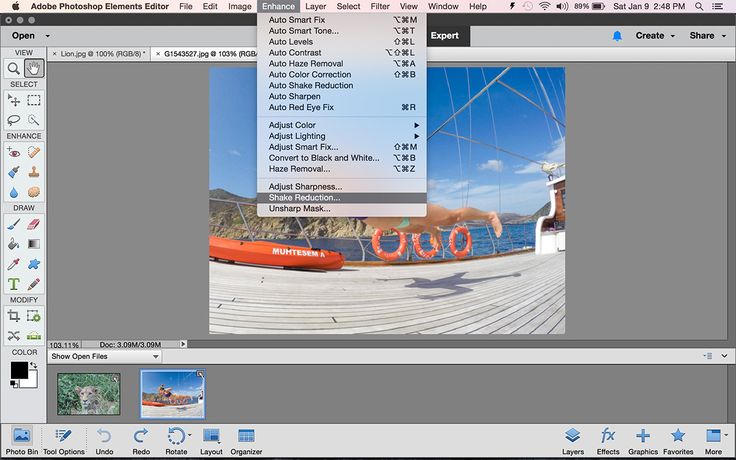
Task: Collapse the Photo Bin with chevron
Action: [x=724, y=356]
